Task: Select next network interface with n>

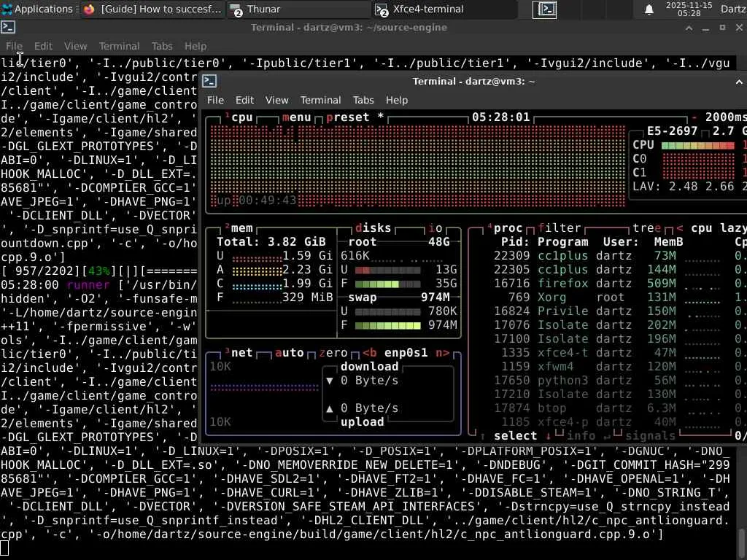Action: [443, 353]
